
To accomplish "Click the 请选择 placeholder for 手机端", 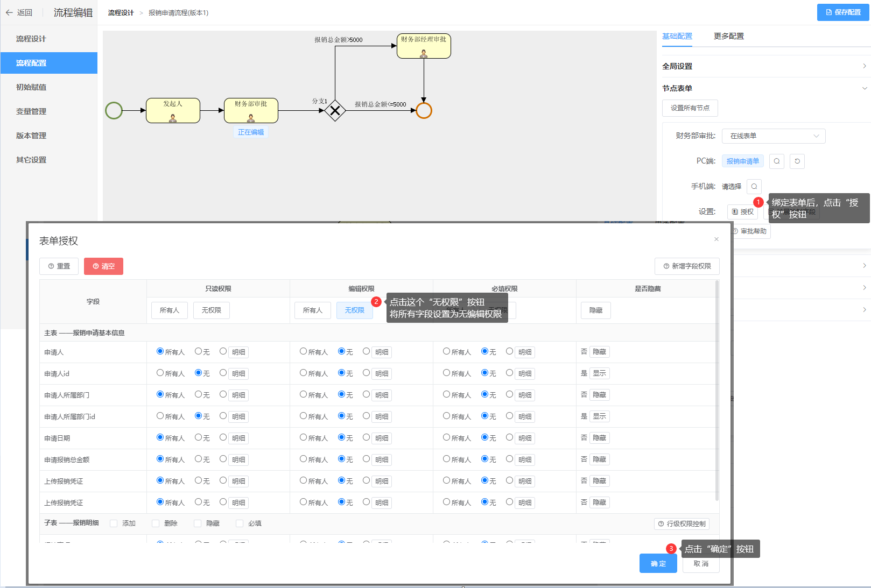I will click(732, 187).
